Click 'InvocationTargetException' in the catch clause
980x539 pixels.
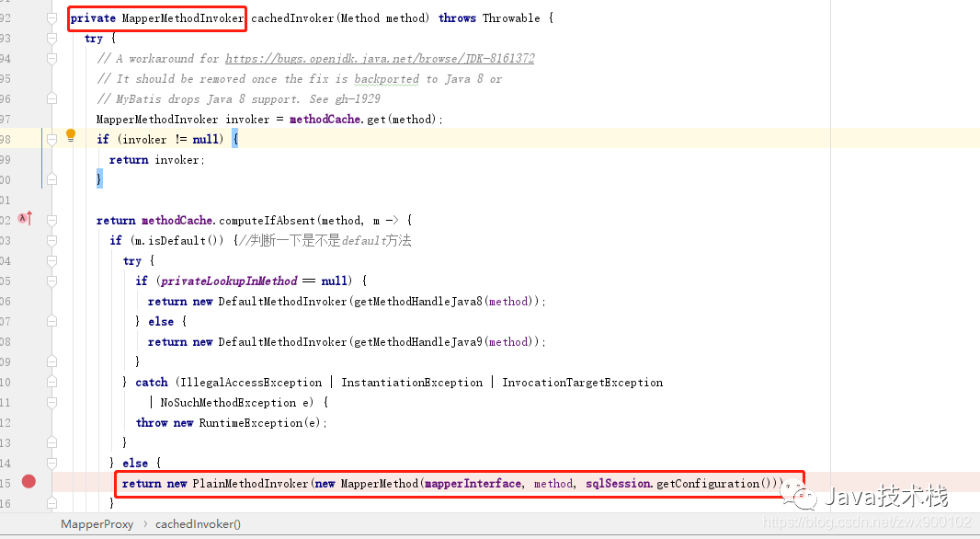(583, 382)
